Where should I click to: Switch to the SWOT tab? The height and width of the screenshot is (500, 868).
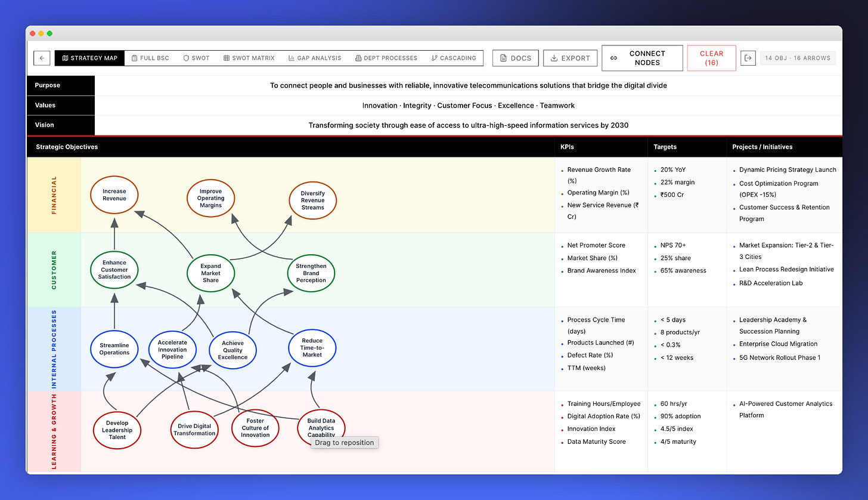pyautogui.click(x=196, y=58)
